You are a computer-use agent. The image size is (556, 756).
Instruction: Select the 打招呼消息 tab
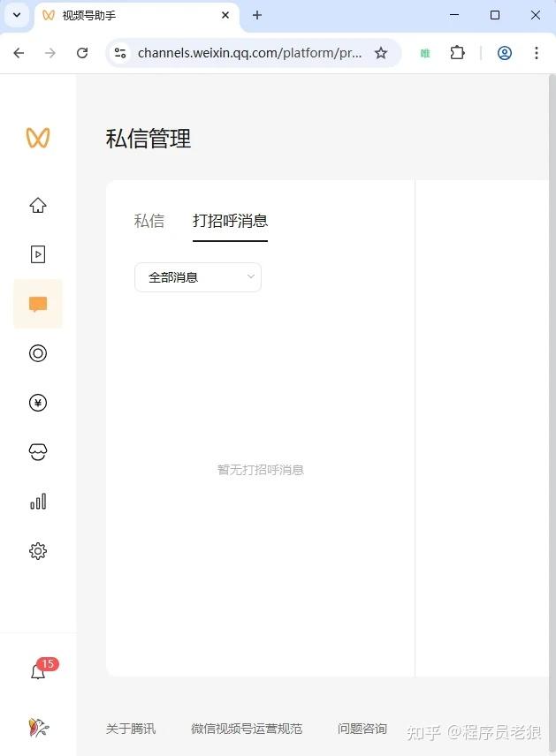click(x=230, y=221)
